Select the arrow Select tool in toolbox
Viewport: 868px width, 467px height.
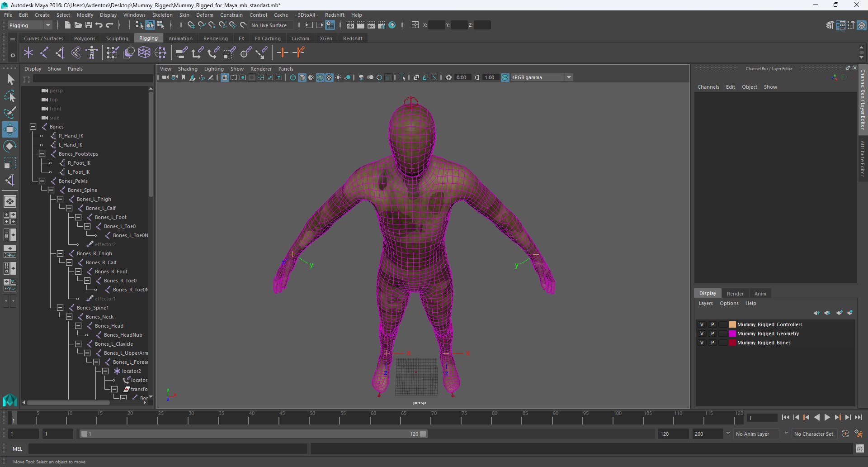pyautogui.click(x=10, y=80)
